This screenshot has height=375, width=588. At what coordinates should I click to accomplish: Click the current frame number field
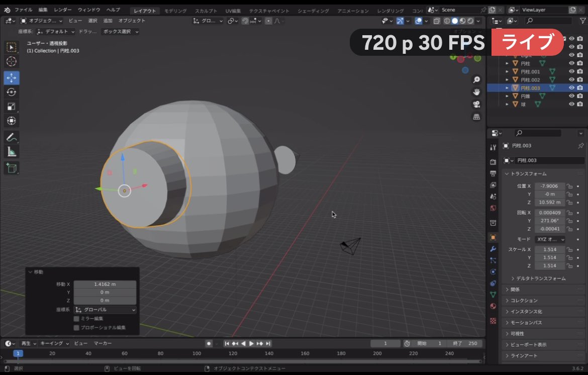[x=385, y=343]
